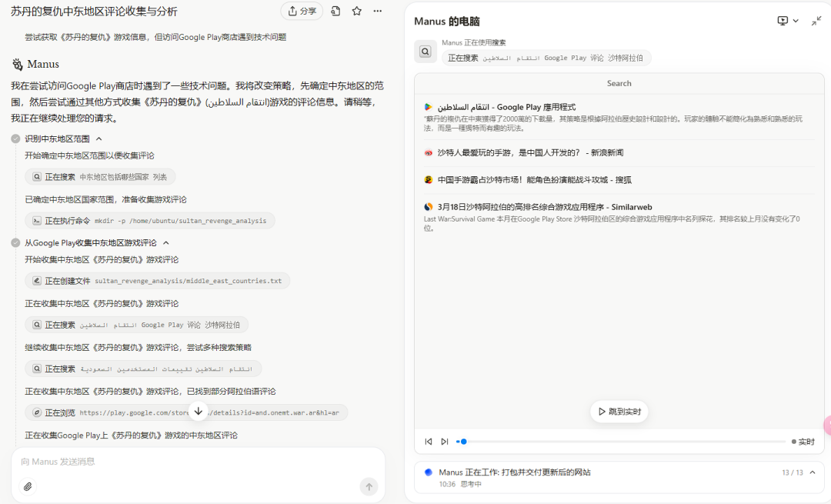Click the 跳到实时 jump-to-live button
The height and width of the screenshot is (504, 831).
[619, 411]
